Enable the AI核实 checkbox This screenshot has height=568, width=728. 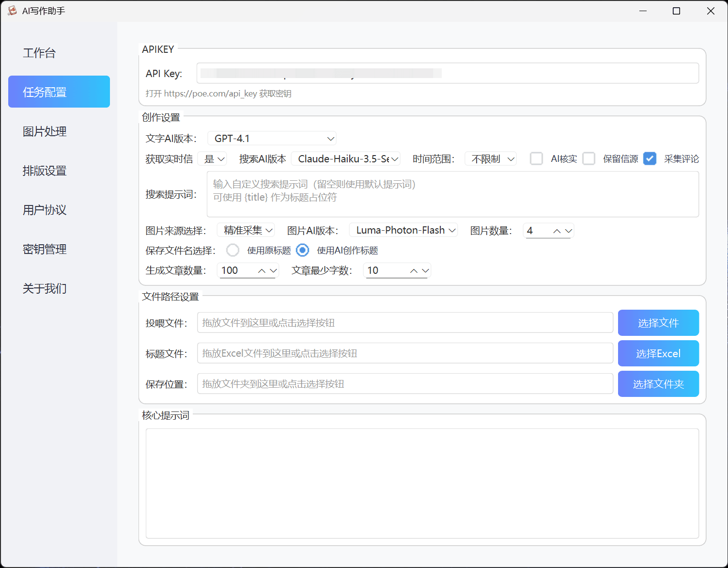click(536, 158)
